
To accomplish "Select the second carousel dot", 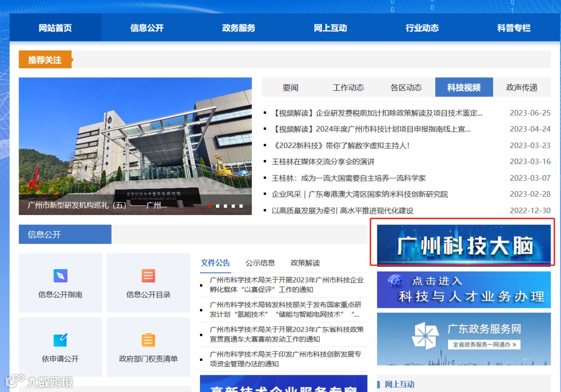I will point(218,206).
